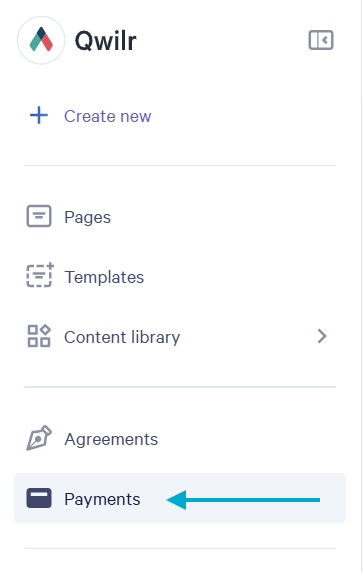Click the Qwilr brand name text
This screenshot has width=363, height=572.
coord(106,40)
